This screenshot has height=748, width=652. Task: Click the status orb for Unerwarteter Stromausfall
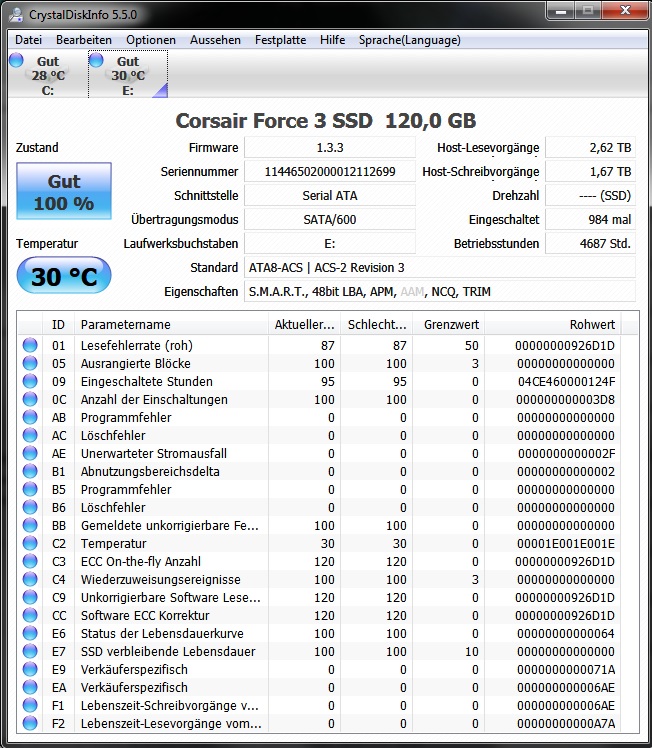coord(30,453)
